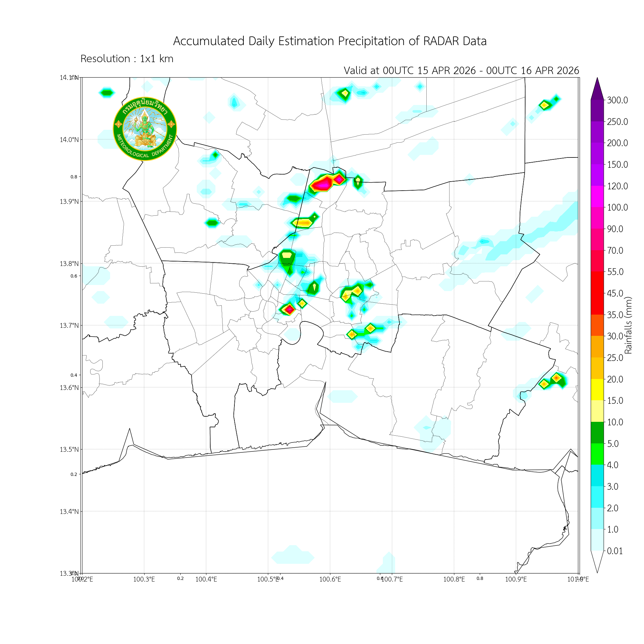Image resolution: width=644 pixels, height=644 pixels.
Task: Click the 'Resolution : 1x1 km' text
Action: tap(127, 59)
